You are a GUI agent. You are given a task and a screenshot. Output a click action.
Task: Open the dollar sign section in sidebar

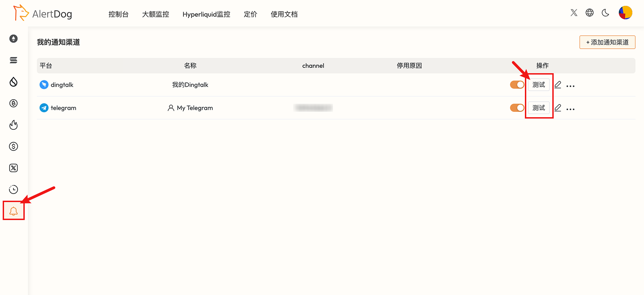tap(13, 146)
